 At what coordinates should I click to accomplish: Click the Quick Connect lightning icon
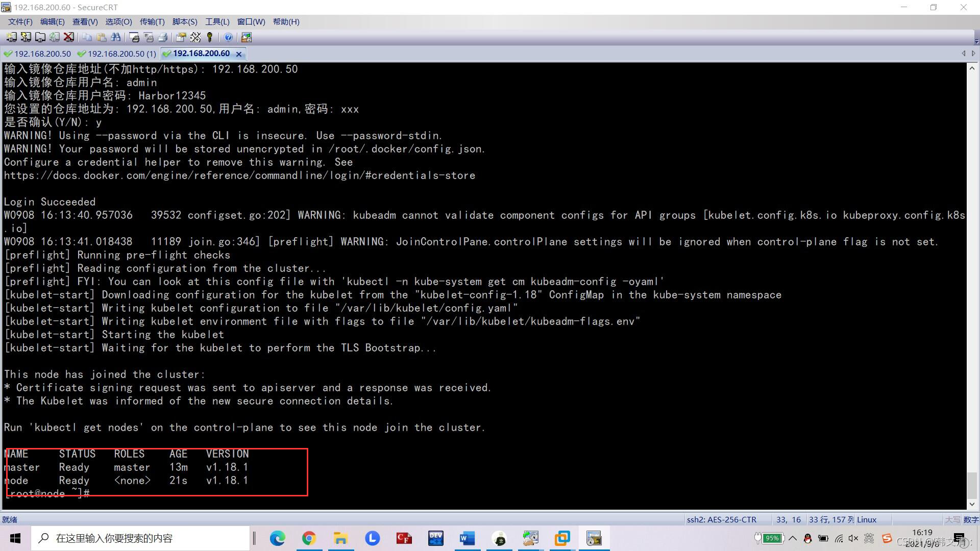pos(26,37)
